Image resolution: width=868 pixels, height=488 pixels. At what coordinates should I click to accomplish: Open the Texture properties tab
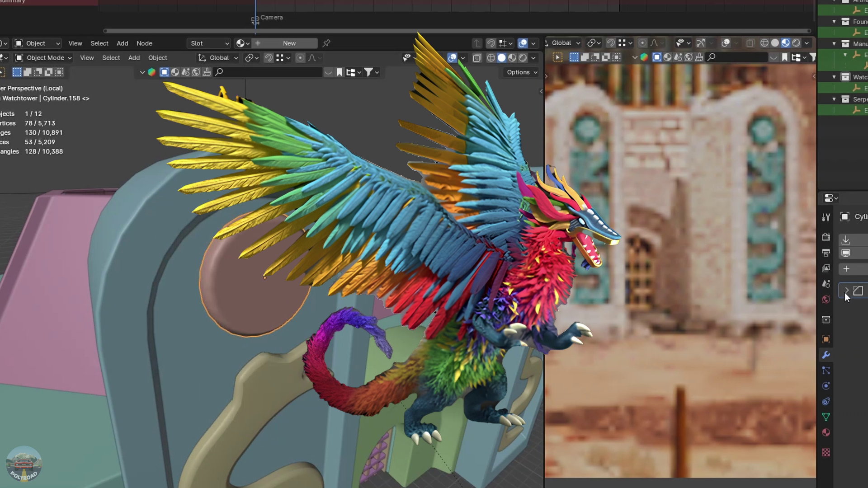pos(826,452)
